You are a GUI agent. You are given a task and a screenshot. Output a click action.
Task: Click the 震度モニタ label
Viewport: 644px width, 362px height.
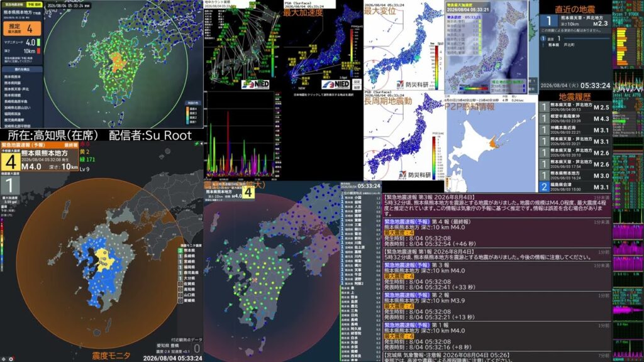point(111,356)
